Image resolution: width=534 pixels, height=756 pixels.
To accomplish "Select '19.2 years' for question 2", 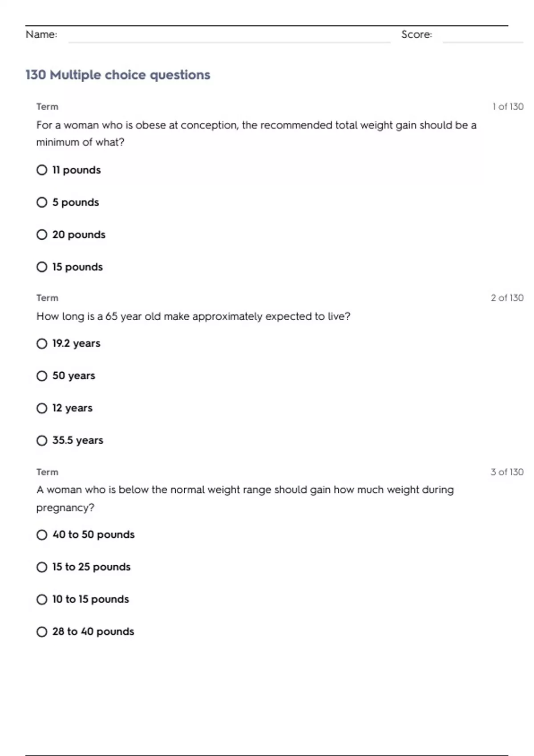I will [x=42, y=343].
